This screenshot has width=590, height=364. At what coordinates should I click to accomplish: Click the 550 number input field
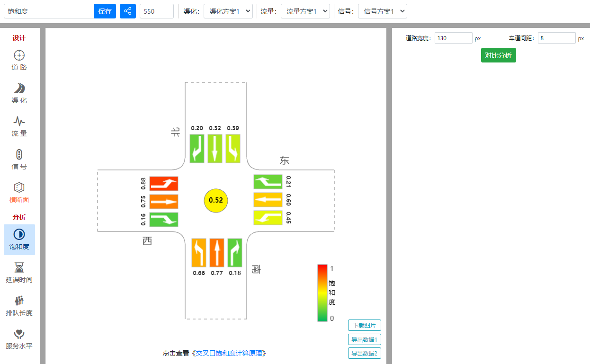tap(157, 11)
